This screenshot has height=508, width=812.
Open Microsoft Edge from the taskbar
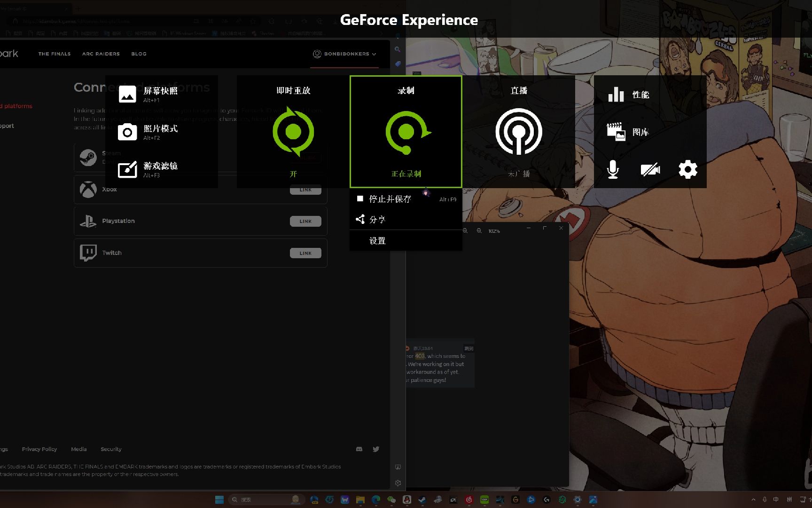(376, 500)
